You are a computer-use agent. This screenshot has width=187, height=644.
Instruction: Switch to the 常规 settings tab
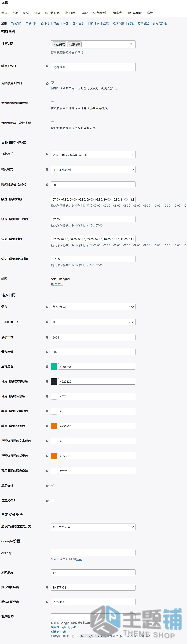tap(4, 13)
